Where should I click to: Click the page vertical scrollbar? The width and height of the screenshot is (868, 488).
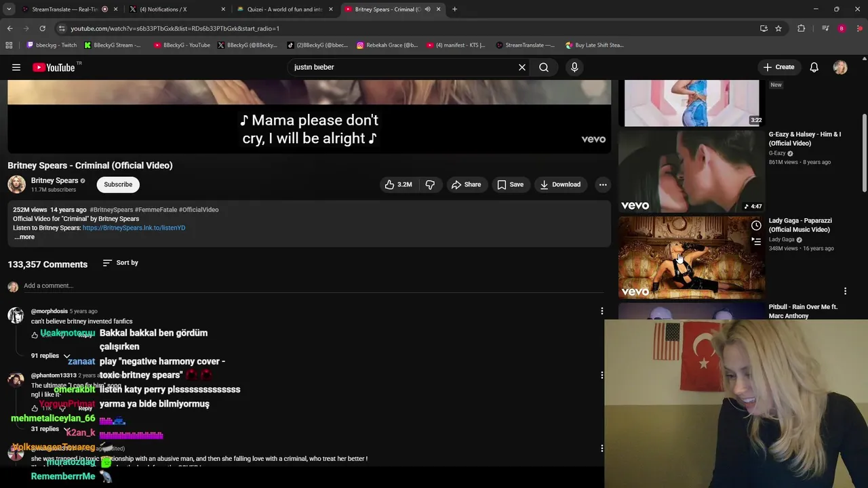pyautogui.click(x=864, y=152)
